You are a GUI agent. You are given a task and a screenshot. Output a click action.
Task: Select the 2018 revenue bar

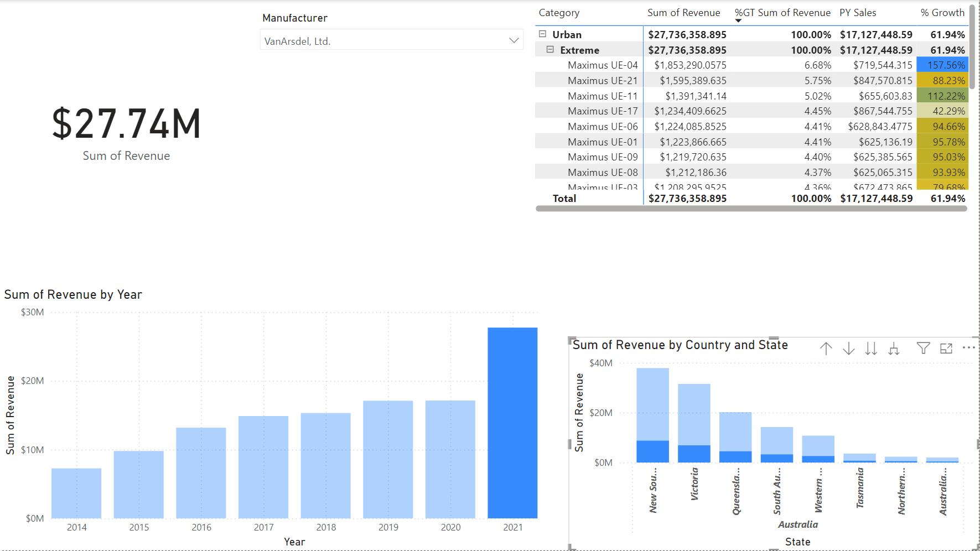[x=326, y=466]
